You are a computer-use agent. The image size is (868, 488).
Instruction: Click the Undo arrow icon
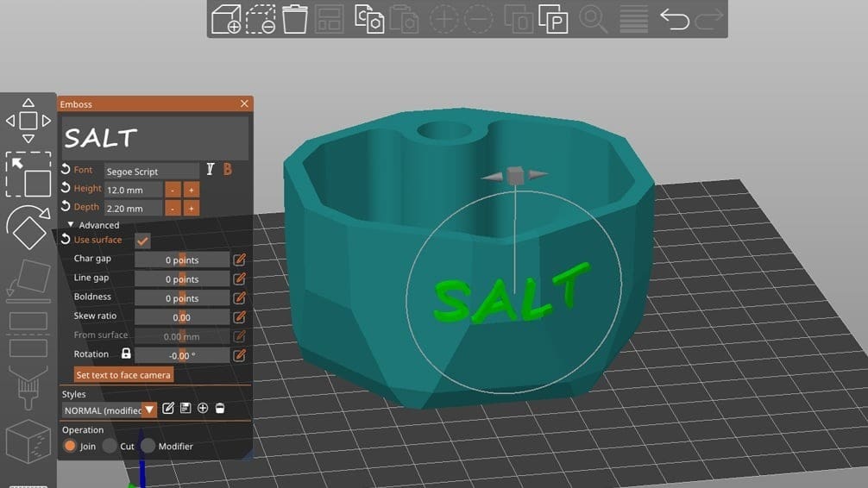pyautogui.click(x=674, y=19)
